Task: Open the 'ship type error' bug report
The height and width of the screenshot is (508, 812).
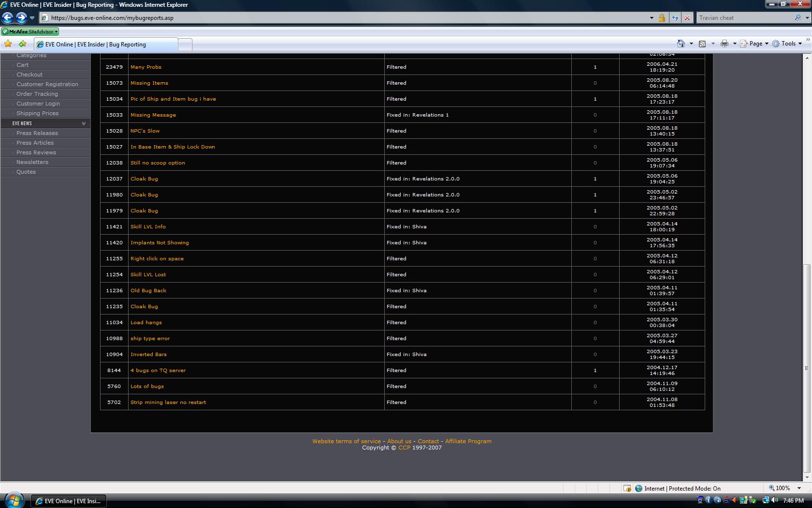Action: click(x=150, y=338)
